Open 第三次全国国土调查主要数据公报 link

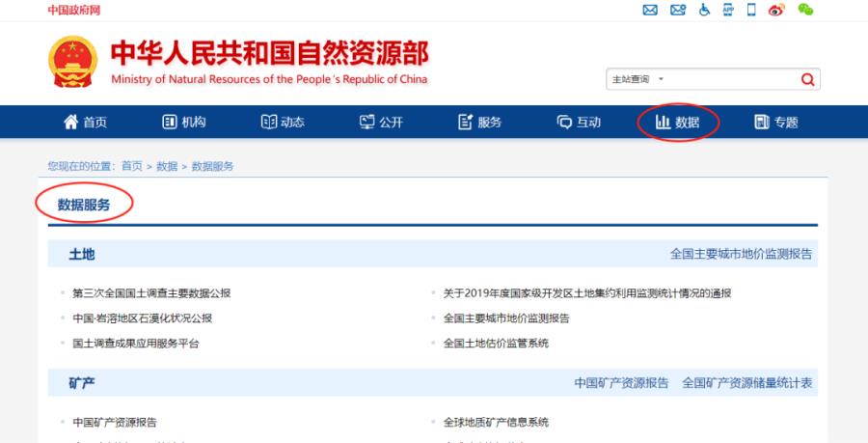click(x=151, y=293)
